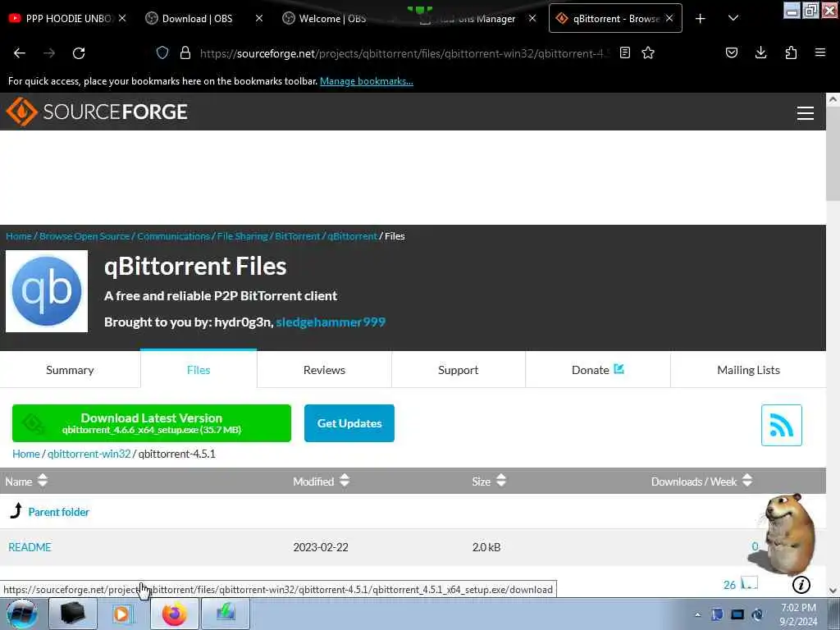Open the Reviews tab

pos(324,370)
